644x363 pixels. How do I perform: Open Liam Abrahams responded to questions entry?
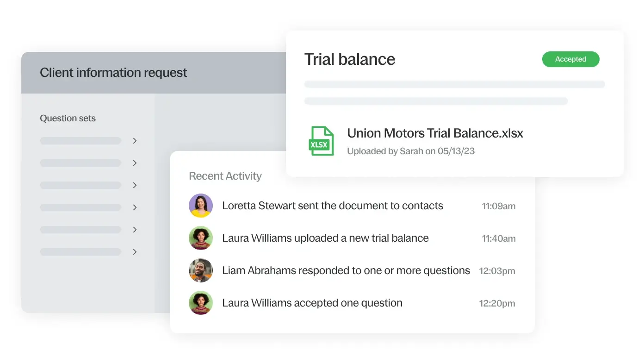pos(346,270)
